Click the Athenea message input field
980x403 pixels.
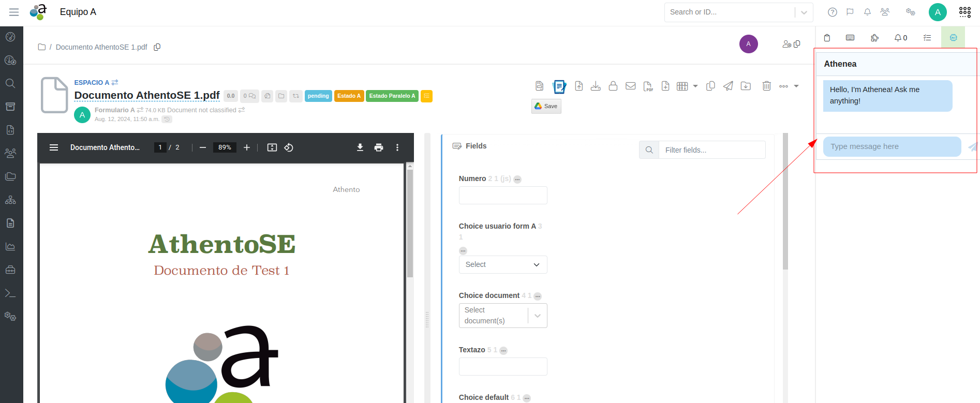tap(892, 146)
